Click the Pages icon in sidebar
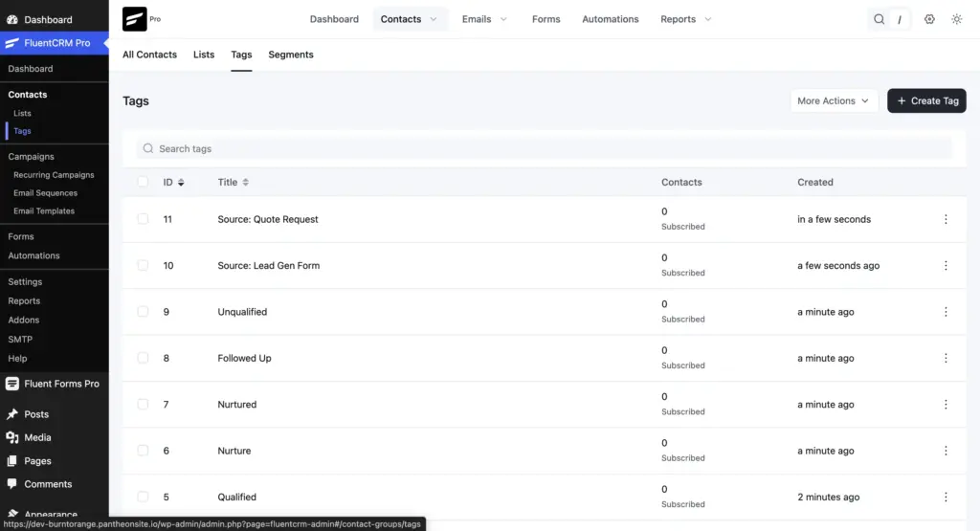Screen dimensions: 980x531 click(11, 461)
